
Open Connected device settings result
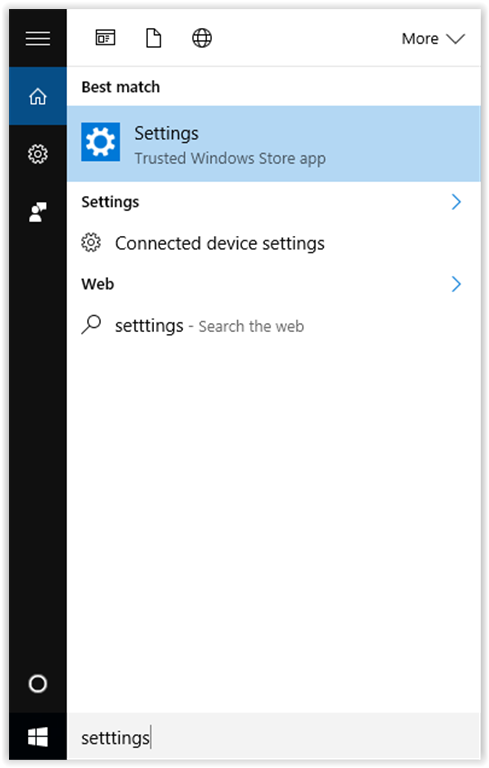click(273, 243)
